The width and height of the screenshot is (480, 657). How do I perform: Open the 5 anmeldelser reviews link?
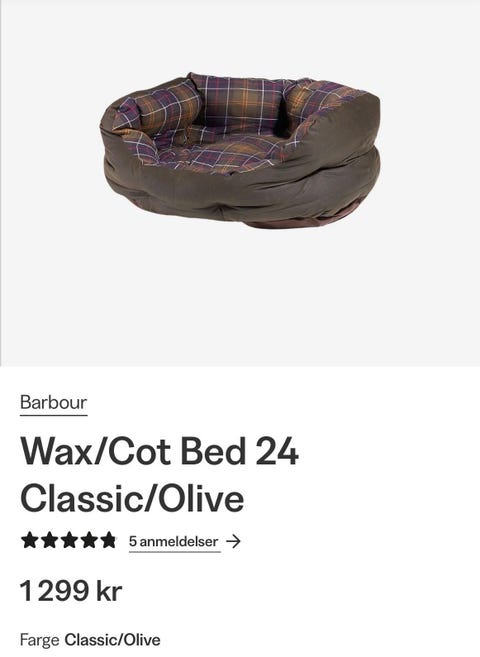click(174, 541)
